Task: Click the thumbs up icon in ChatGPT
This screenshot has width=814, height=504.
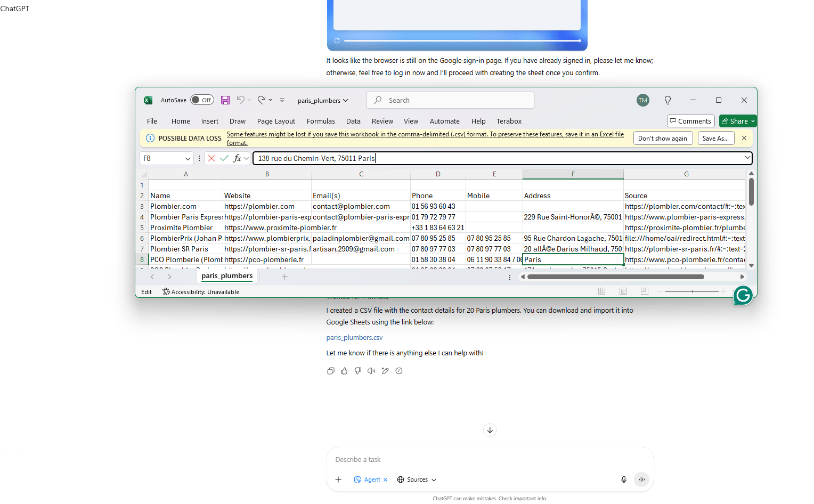Action: [x=344, y=371]
